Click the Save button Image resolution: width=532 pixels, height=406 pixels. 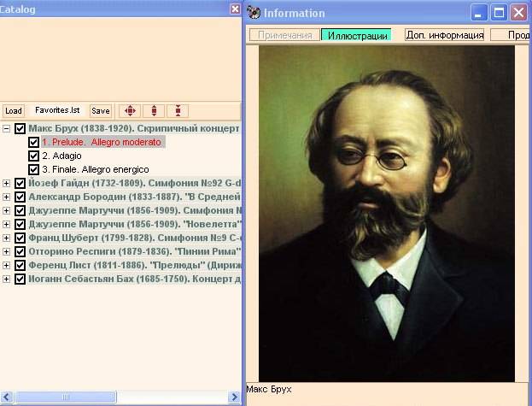pyautogui.click(x=101, y=110)
